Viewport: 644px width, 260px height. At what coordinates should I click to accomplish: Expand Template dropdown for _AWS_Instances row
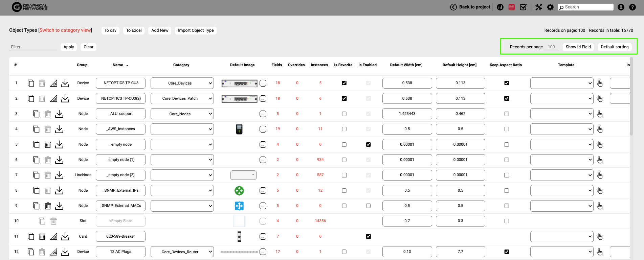[x=561, y=129]
